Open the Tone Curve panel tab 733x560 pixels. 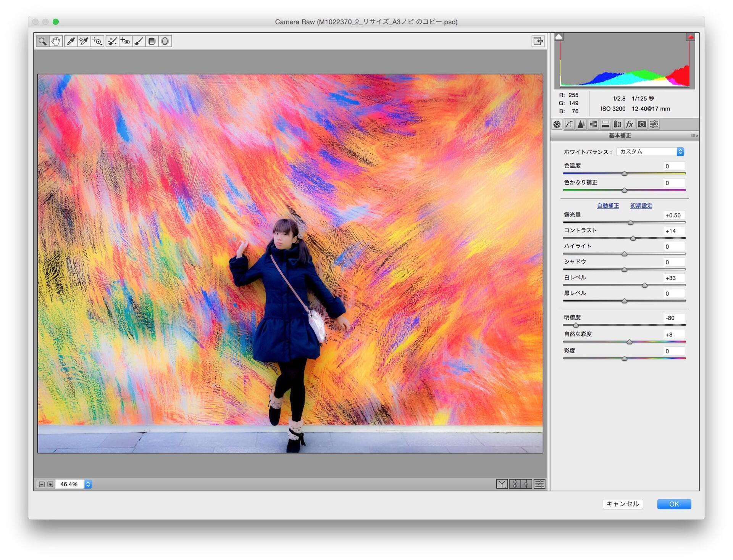pyautogui.click(x=569, y=124)
